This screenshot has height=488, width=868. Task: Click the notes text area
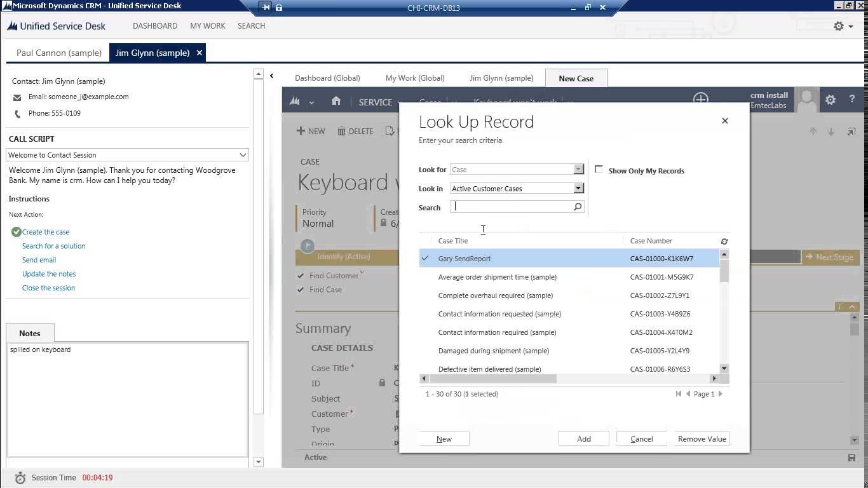pyautogui.click(x=127, y=400)
